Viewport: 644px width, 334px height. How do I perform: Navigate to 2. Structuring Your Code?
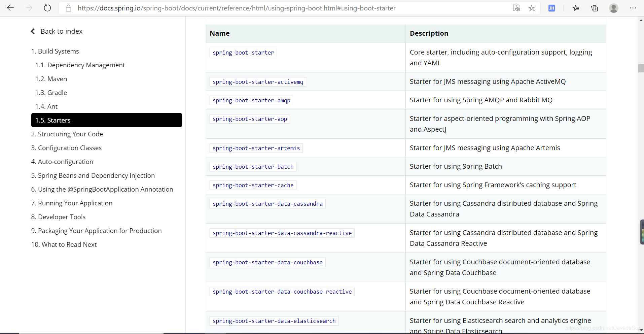click(67, 134)
